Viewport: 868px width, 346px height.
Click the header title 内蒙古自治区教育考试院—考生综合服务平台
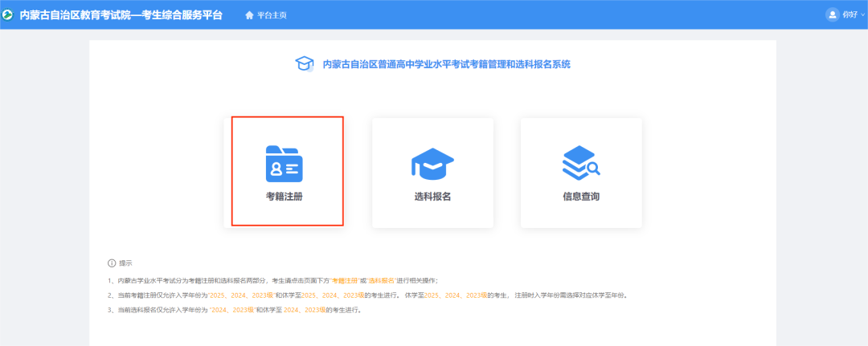pos(121,15)
